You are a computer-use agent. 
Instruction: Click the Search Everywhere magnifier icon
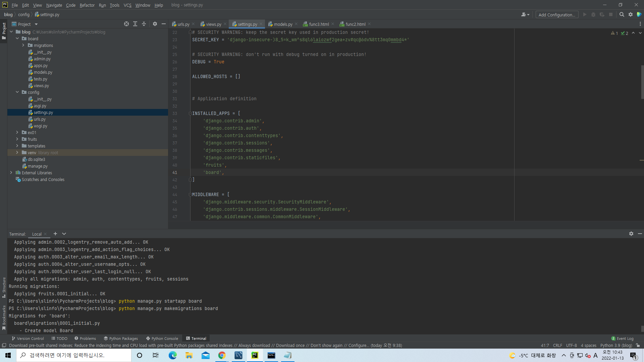(x=622, y=14)
